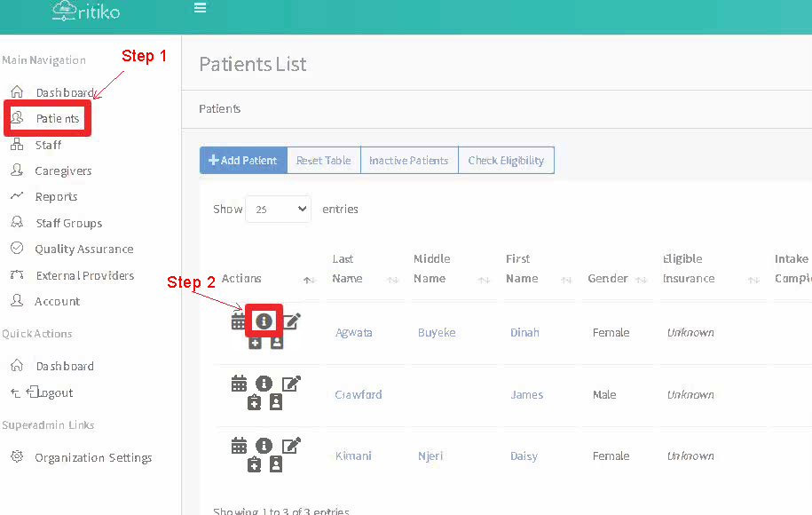Show Inactive Patients
The width and height of the screenshot is (812, 515).
408,161
